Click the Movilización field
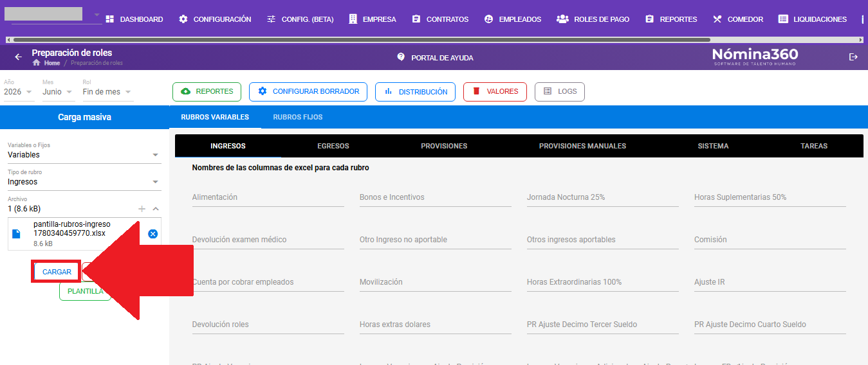 pos(436,283)
